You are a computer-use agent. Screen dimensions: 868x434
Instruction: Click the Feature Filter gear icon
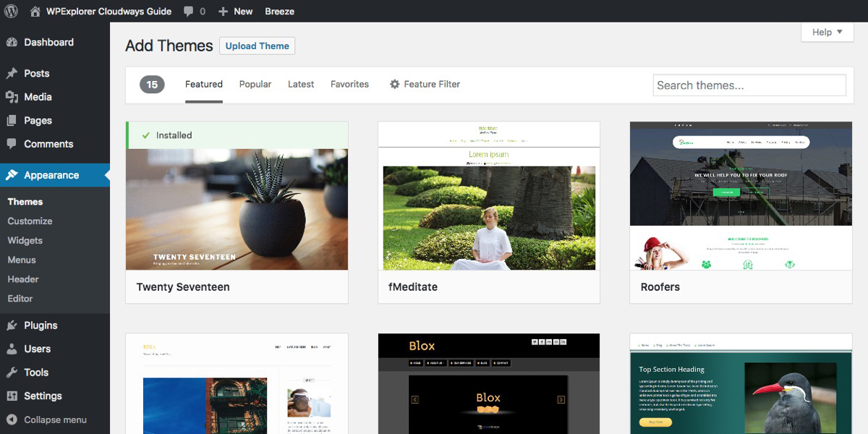(x=394, y=84)
